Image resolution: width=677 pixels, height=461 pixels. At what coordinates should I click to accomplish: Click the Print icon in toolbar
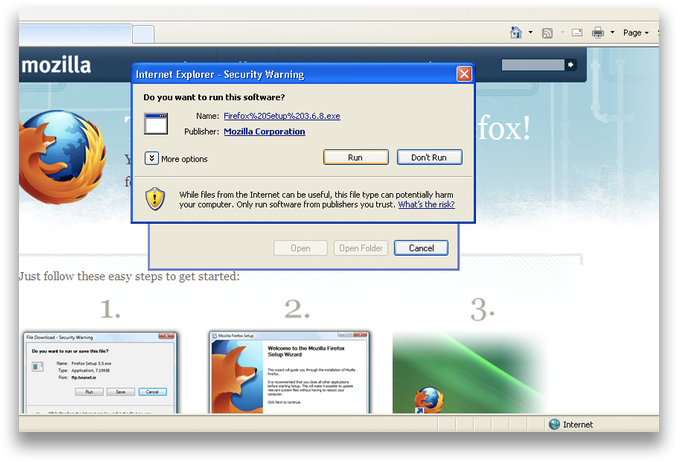598,32
